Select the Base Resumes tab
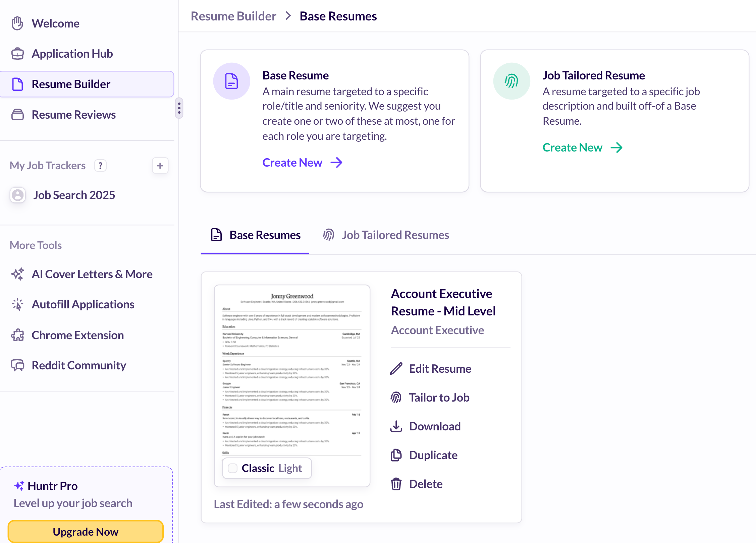The image size is (756, 543). (256, 235)
